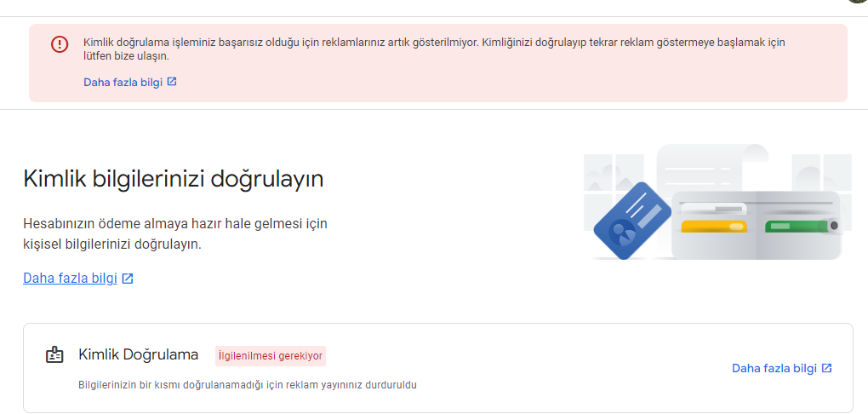Screen dimensions: 868x414
Task: Click the 'Hesabınızın ödeme almaya hazır' description text
Action: click(175, 234)
